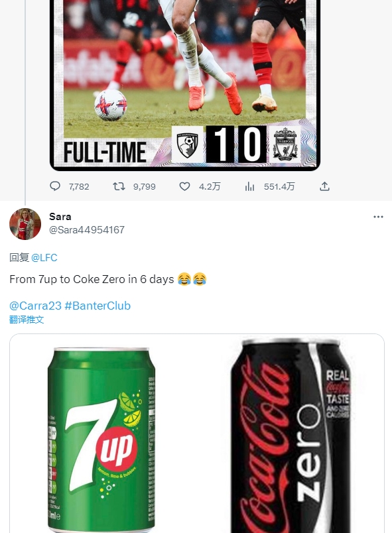Open the Sara display name link
Screen dimensions: 392x533
tap(60, 217)
